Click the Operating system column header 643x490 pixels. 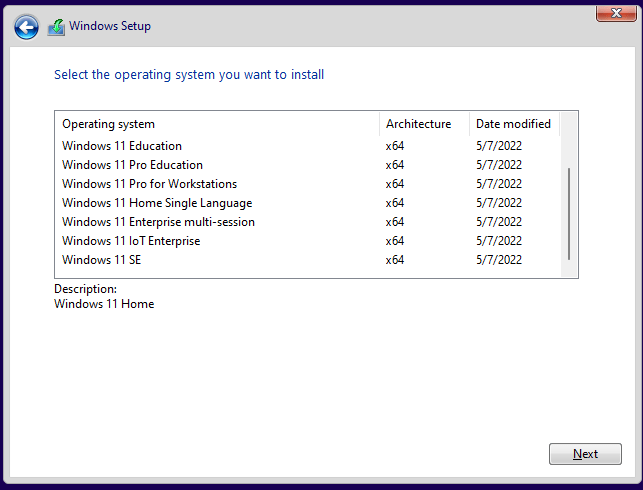click(109, 124)
